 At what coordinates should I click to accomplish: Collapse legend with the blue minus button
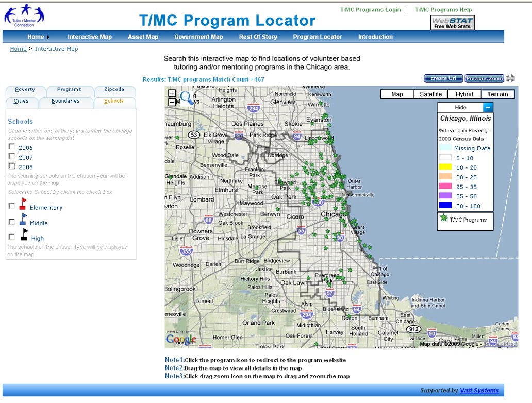(x=488, y=107)
